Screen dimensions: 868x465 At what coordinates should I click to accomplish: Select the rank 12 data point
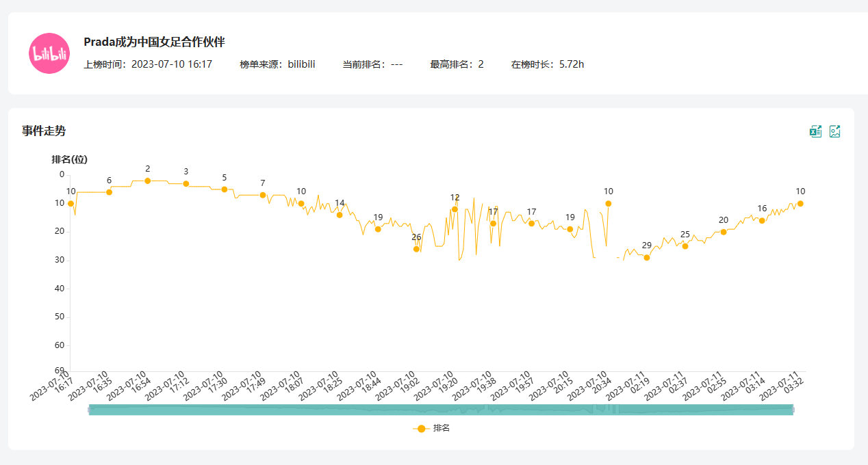(455, 209)
